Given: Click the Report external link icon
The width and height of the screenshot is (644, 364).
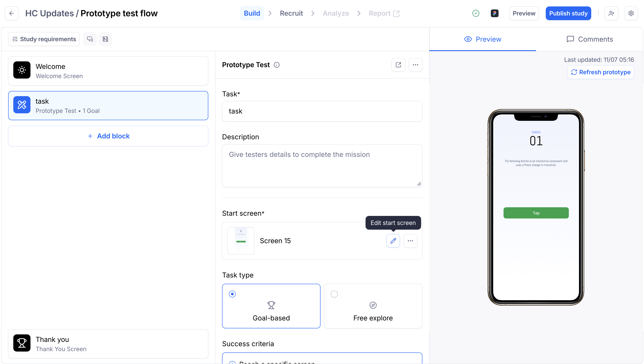Looking at the screenshot, I should [x=396, y=13].
